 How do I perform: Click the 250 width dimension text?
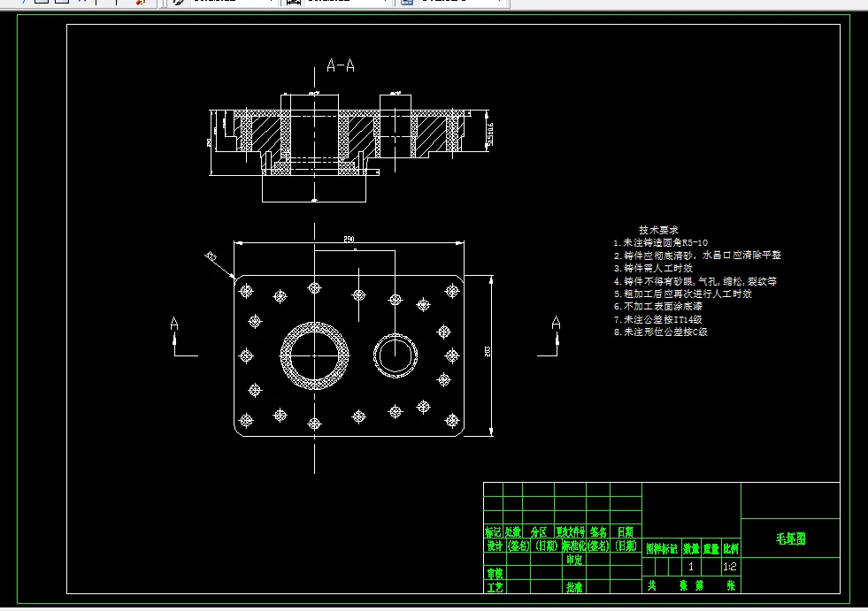[x=349, y=239]
